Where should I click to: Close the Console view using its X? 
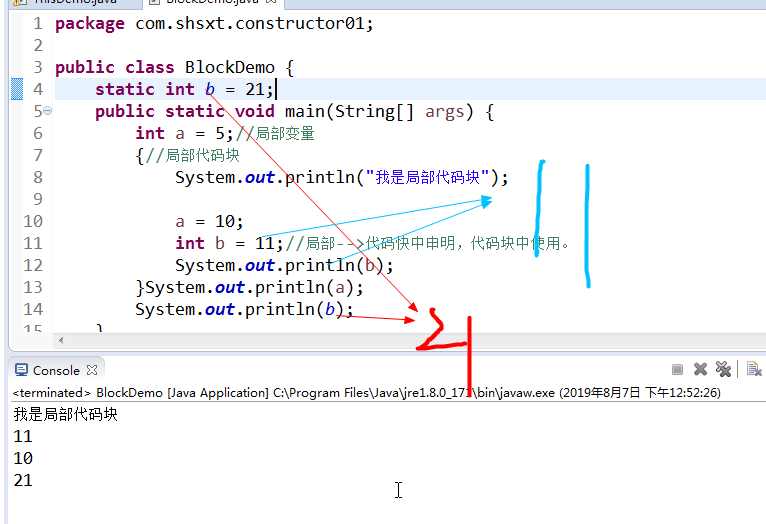point(92,370)
